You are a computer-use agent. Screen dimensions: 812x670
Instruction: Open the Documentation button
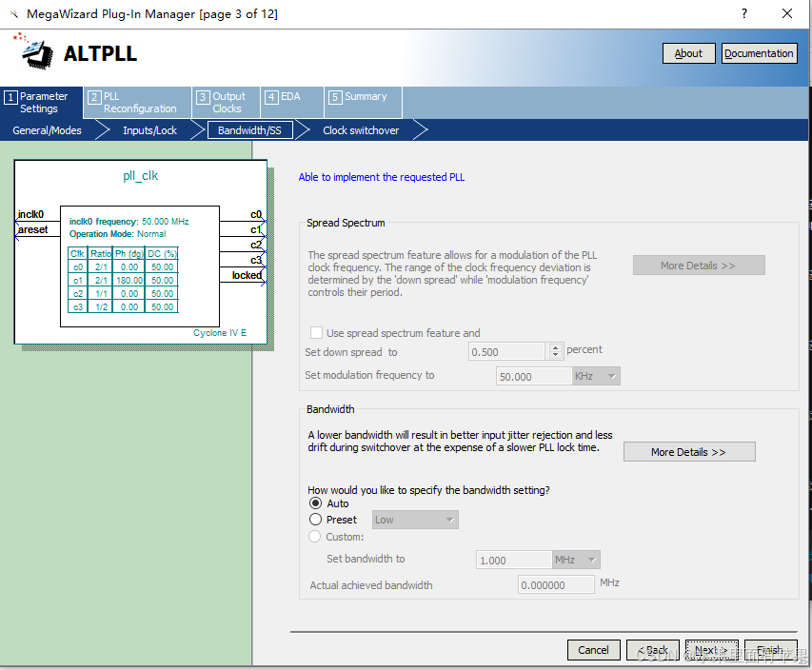click(x=759, y=53)
